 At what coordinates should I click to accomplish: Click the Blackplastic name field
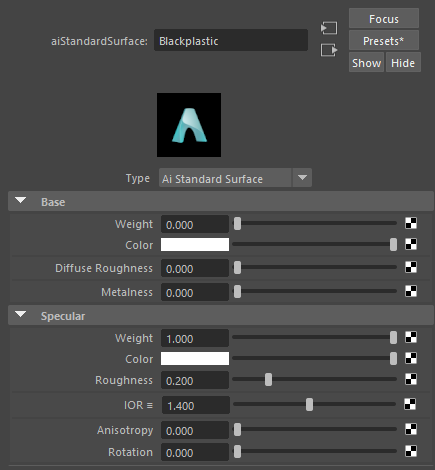pos(231,40)
